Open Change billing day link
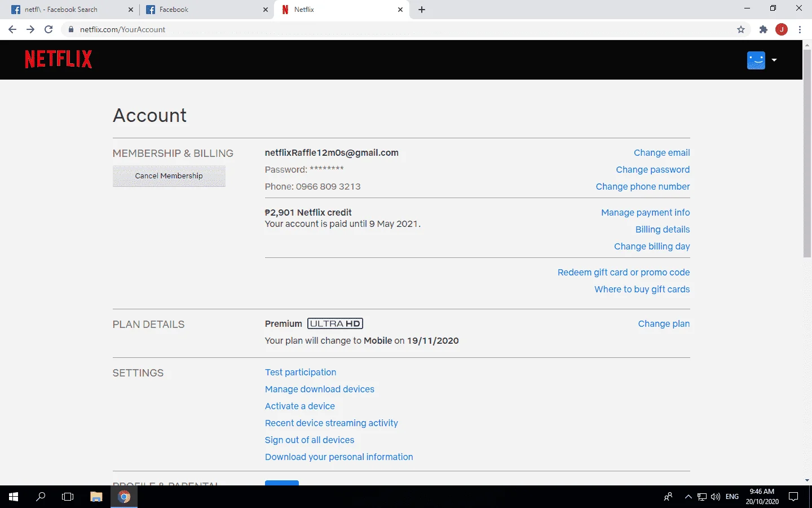Screen dimensions: 812x508 pos(652,246)
